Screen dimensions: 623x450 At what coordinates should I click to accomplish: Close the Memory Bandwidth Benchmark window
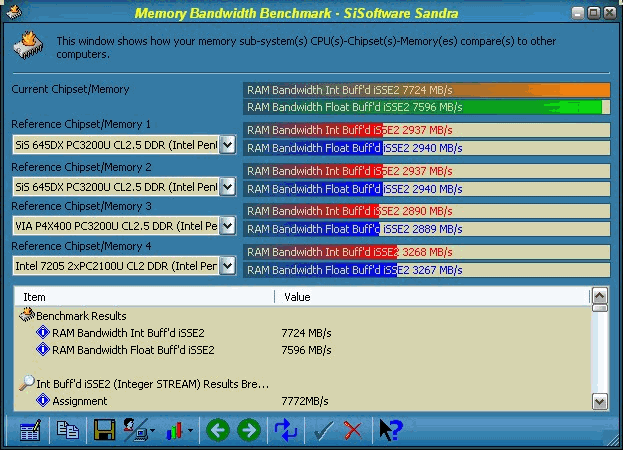coord(609,13)
